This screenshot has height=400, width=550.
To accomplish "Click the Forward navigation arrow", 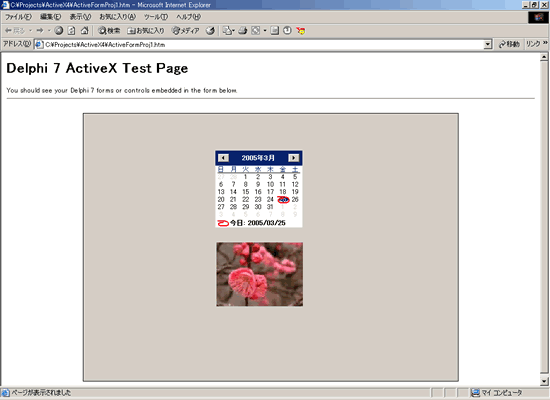I will point(40,31).
